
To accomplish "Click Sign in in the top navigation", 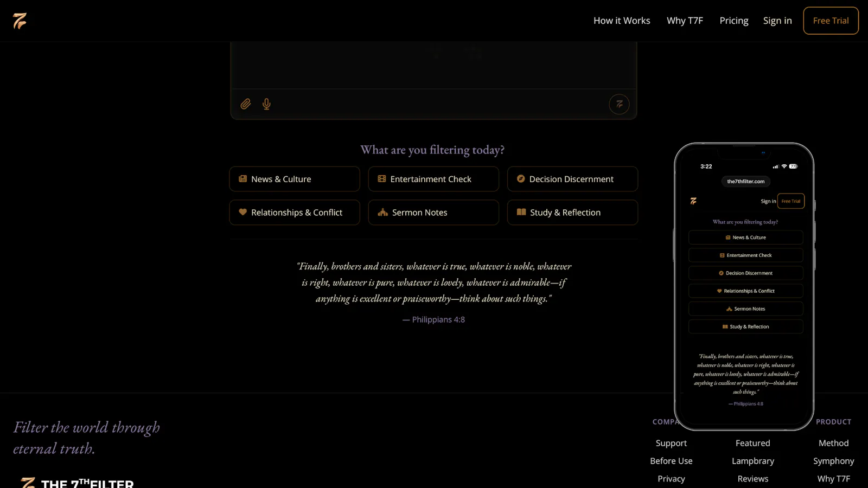I will coord(777,21).
